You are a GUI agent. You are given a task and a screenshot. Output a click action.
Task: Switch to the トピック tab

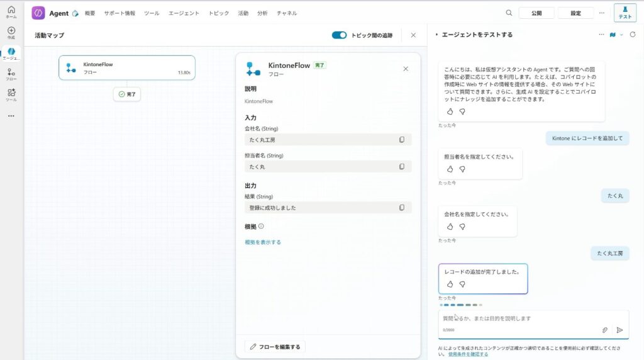(218, 13)
